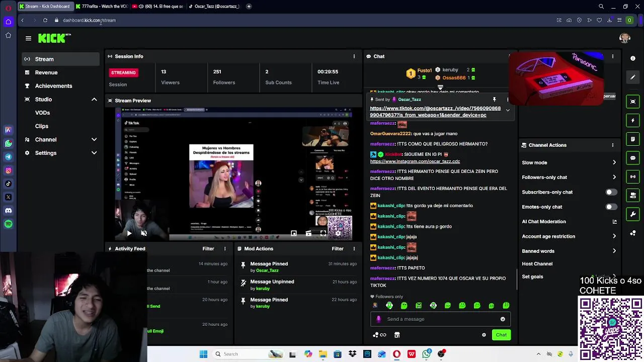Viewport: 644px width, 362px height.
Task: Click Host Channel in Channel Actions
Action: click(537, 263)
